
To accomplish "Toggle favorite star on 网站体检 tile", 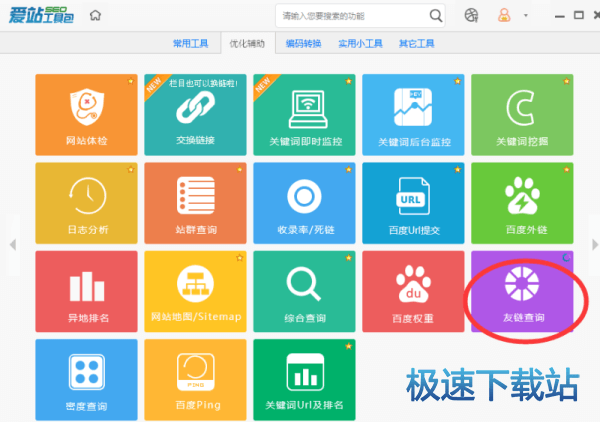I will click(x=131, y=81).
